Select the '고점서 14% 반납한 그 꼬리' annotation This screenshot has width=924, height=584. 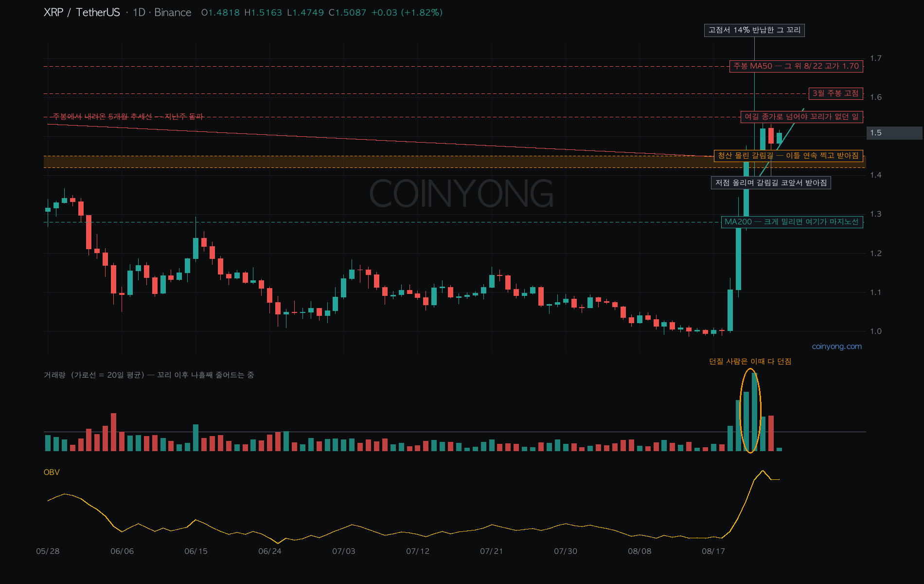pyautogui.click(x=754, y=30)
